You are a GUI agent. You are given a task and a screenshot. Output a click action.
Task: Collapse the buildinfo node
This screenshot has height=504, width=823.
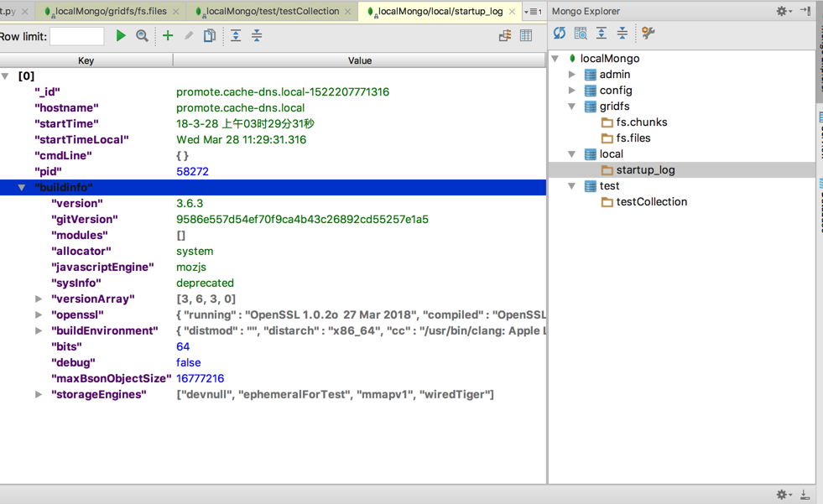22,187
